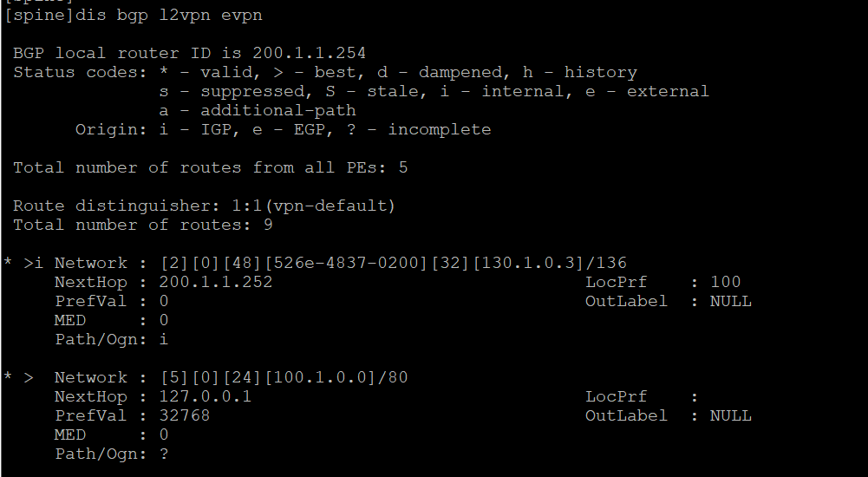Click the 'Status codes' legend label

(75, 72)
